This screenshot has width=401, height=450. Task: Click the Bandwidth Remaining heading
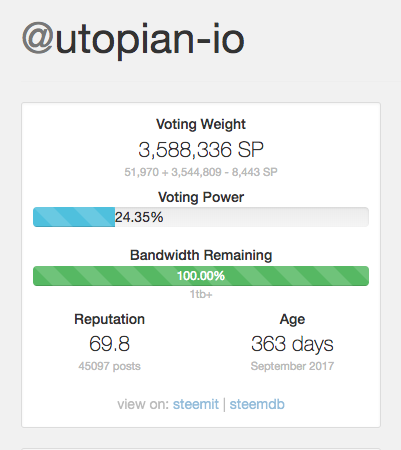pyautogui.click(x=201, y=255)
